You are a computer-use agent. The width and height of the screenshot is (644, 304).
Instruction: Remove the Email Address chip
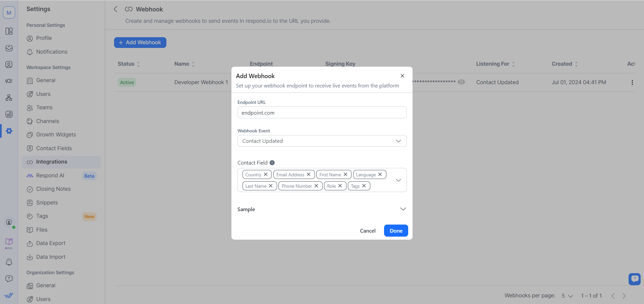(x=309, y=174)
